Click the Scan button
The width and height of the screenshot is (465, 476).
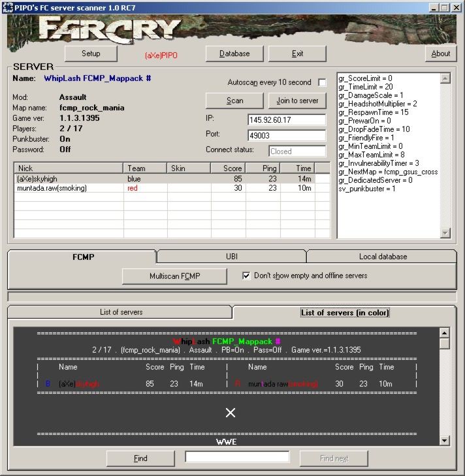[234, 101]
